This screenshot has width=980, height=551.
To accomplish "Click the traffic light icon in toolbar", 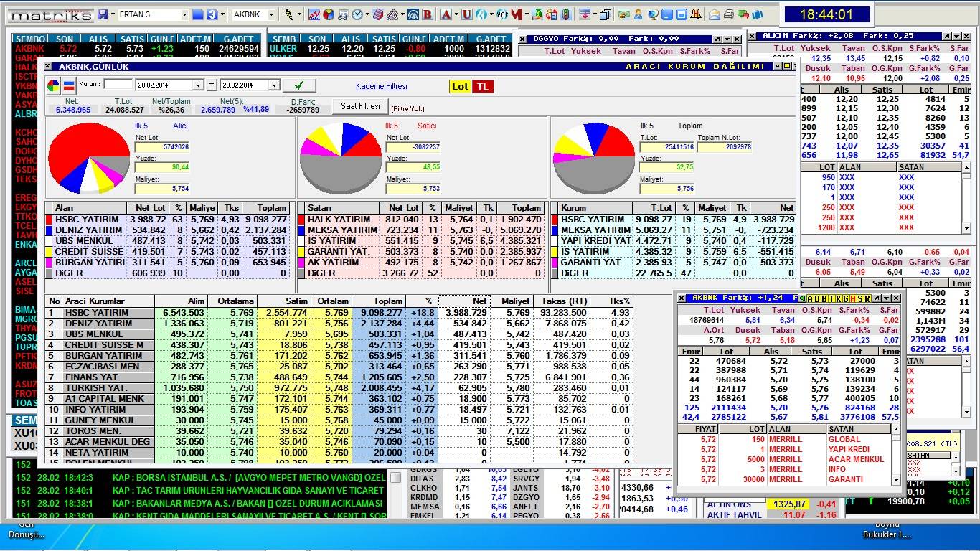I will [x=565, y=14].
